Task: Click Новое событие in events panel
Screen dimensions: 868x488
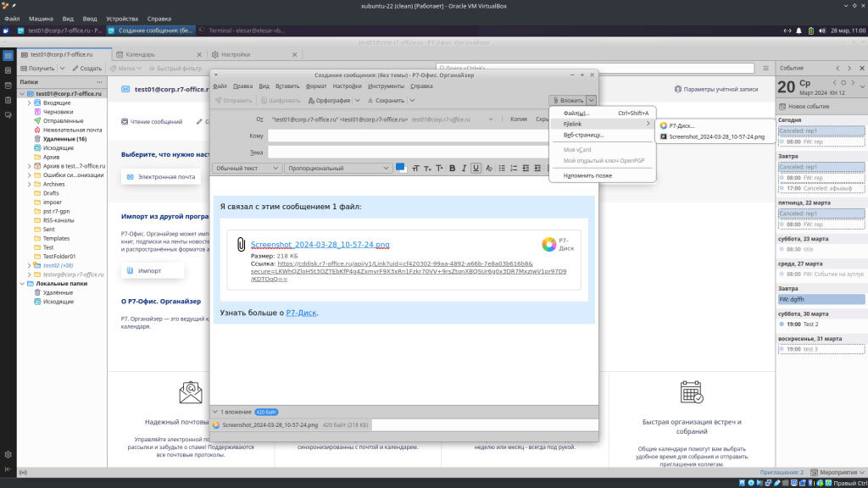Action: [x=804, y=106]
